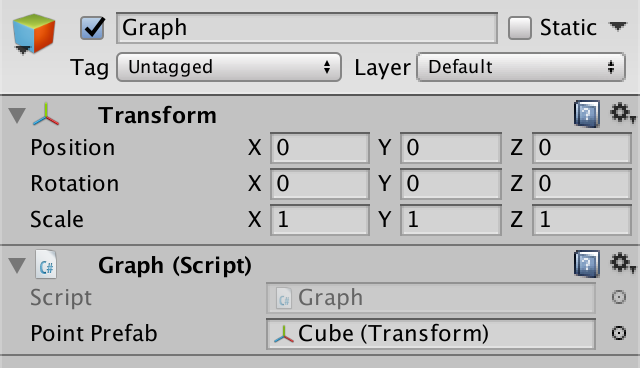Click the C# script component icon
Viewport: 640px width, 368px height.
tap(46, 264)
